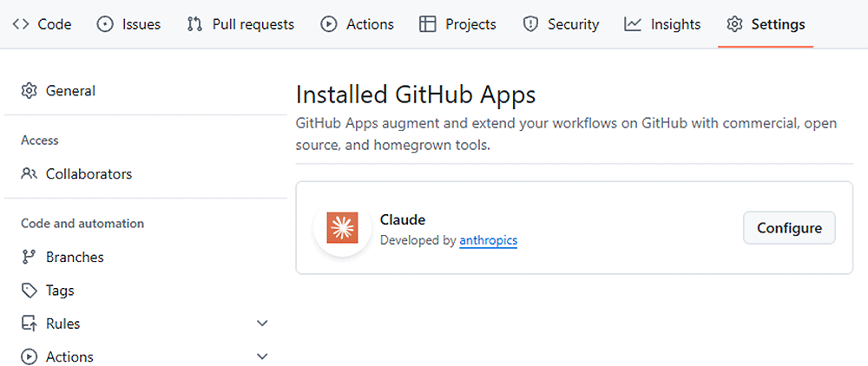Viewport: 868px width, 366px height.
Task: Click the Claude app name
Action: tap(403, 219)
